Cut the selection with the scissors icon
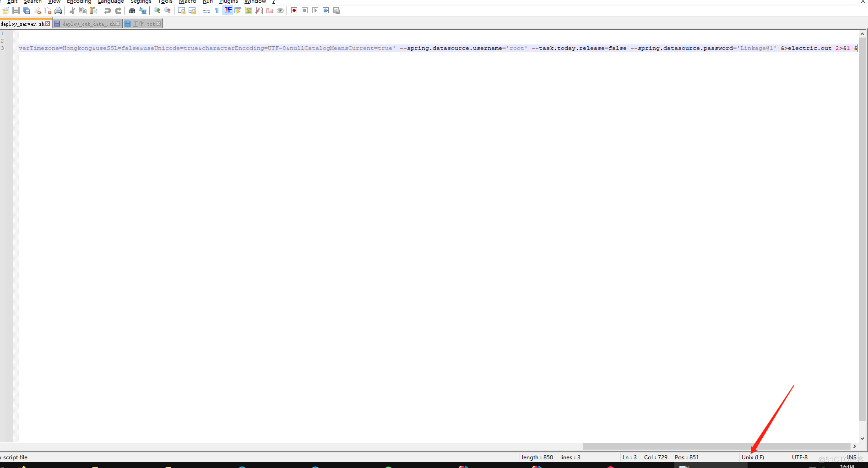868x468 pixels. (72, 11)
